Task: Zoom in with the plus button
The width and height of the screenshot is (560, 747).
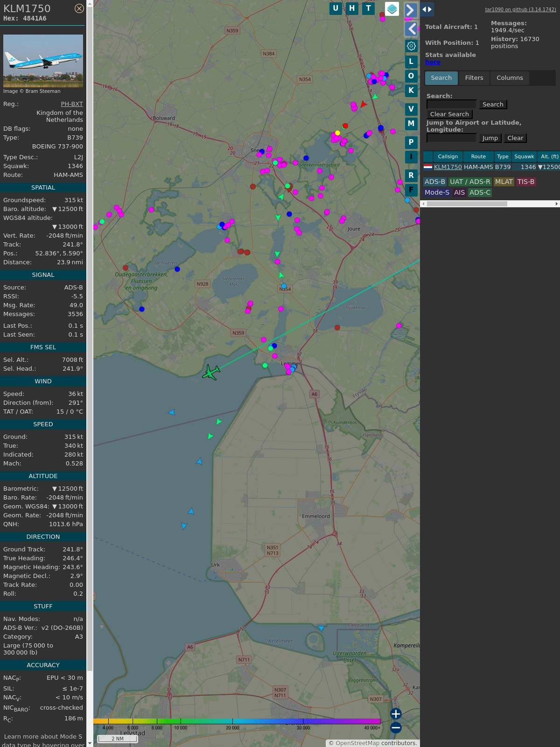Action: tap(396, 714)
